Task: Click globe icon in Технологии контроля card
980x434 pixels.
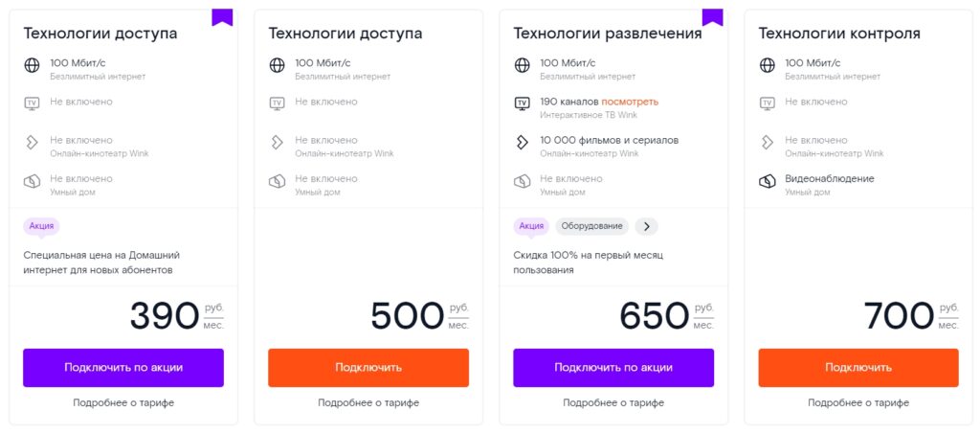Action: [x=767, y=66]
